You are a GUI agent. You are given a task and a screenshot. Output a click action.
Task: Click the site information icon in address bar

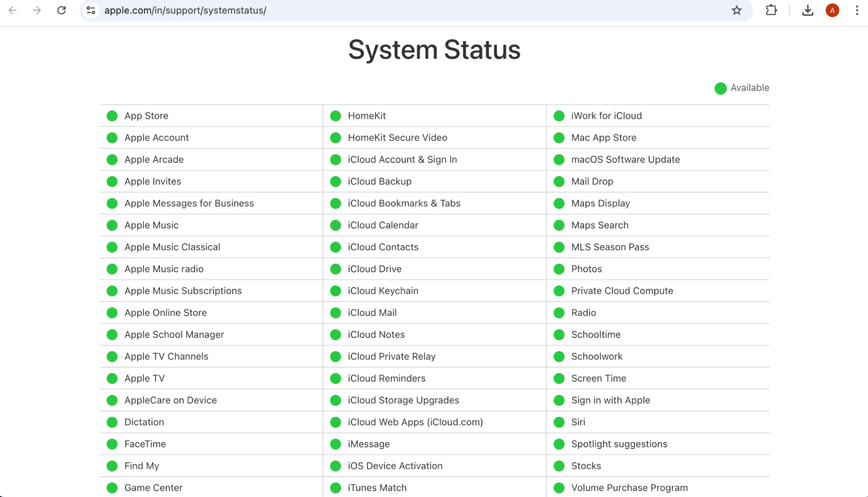point(90,10)
